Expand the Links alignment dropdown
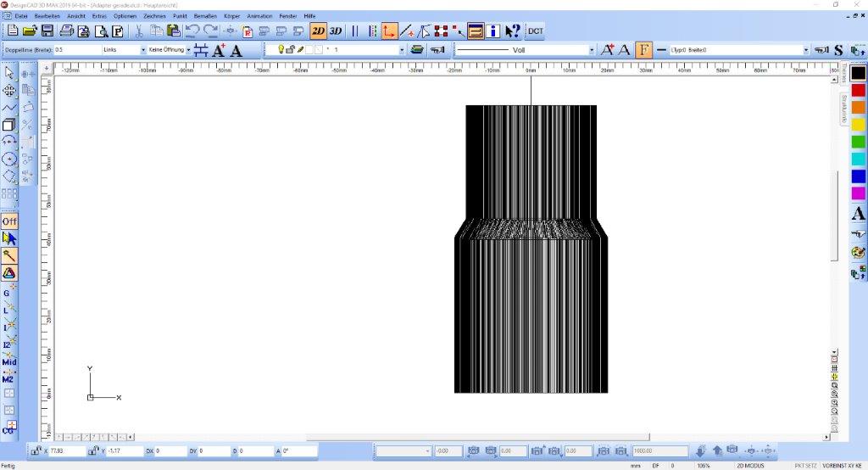Screen dimensions: 868x470 click(x=142, y=50)
